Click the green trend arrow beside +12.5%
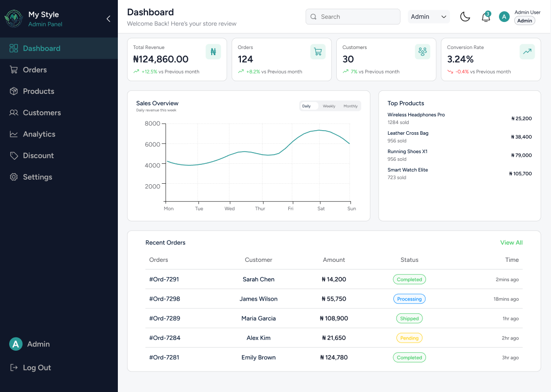The image size is (551, 392). [136, 71]
